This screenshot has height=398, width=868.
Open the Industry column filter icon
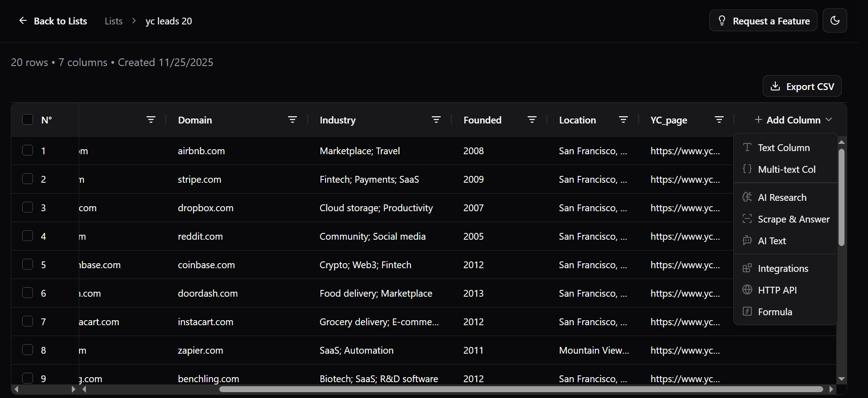pos(436,120)
